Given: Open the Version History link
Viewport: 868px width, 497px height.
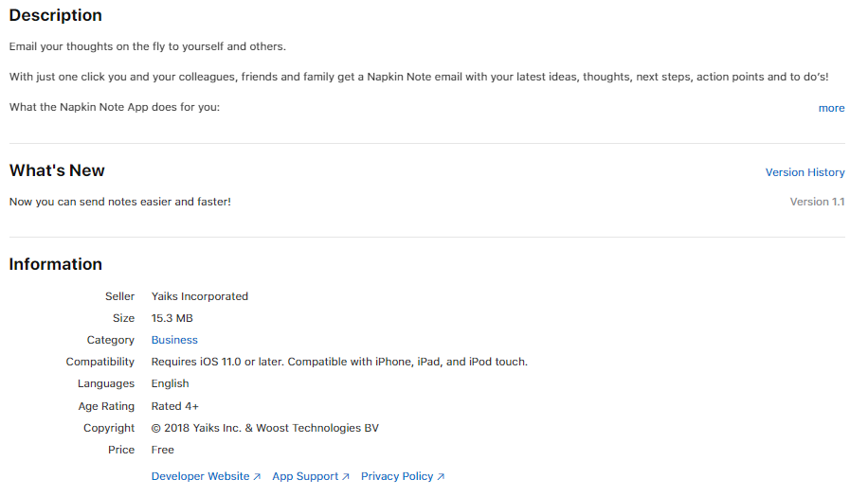Looking at the screenshot, I should (805, 172).
